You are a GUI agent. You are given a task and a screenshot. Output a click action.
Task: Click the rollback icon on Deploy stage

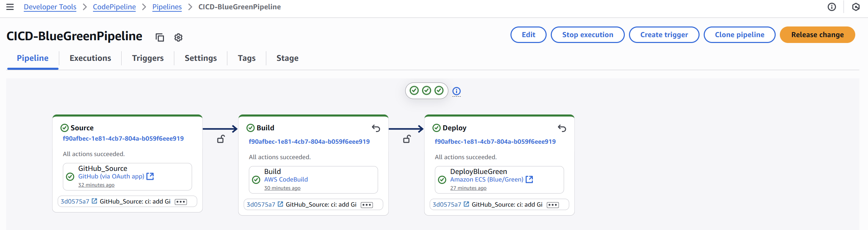click(562, 128)
